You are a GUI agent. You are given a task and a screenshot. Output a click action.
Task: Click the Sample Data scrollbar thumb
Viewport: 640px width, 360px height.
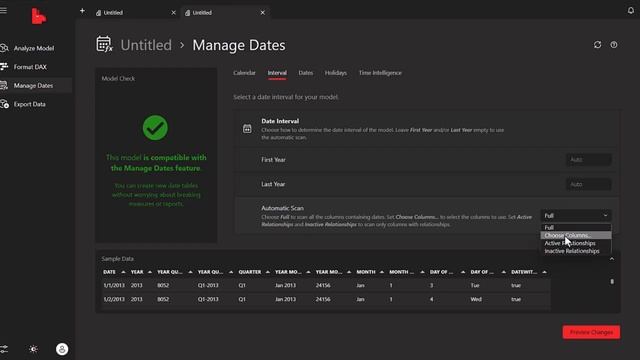coord(612,282)
